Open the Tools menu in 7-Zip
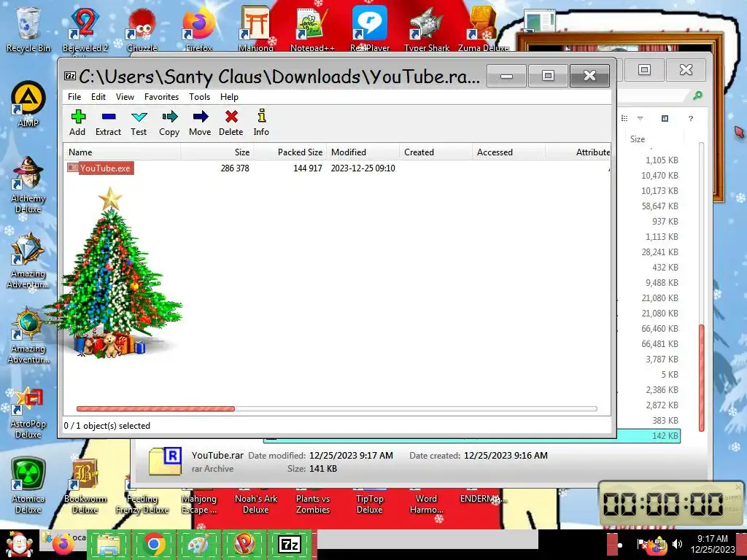The width and height of the screenshot is (747, 560). point(200,97)
